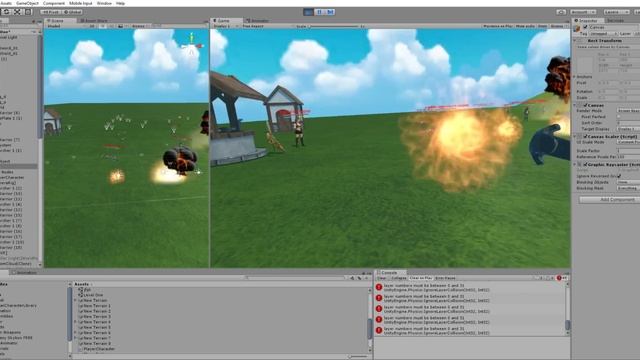Open the Account dropdown
Viewport: 640px width, 360px height.
point(583,12)
